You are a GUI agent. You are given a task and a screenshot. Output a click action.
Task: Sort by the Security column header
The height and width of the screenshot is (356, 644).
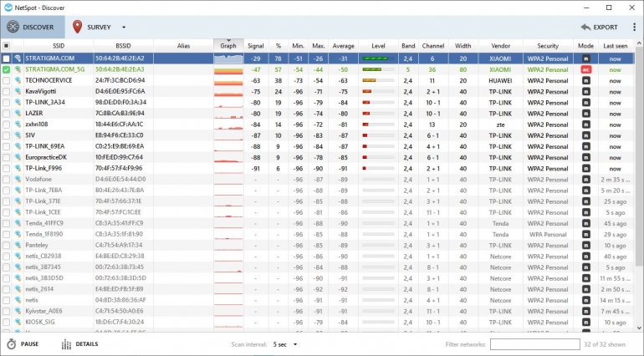[548, 46]
